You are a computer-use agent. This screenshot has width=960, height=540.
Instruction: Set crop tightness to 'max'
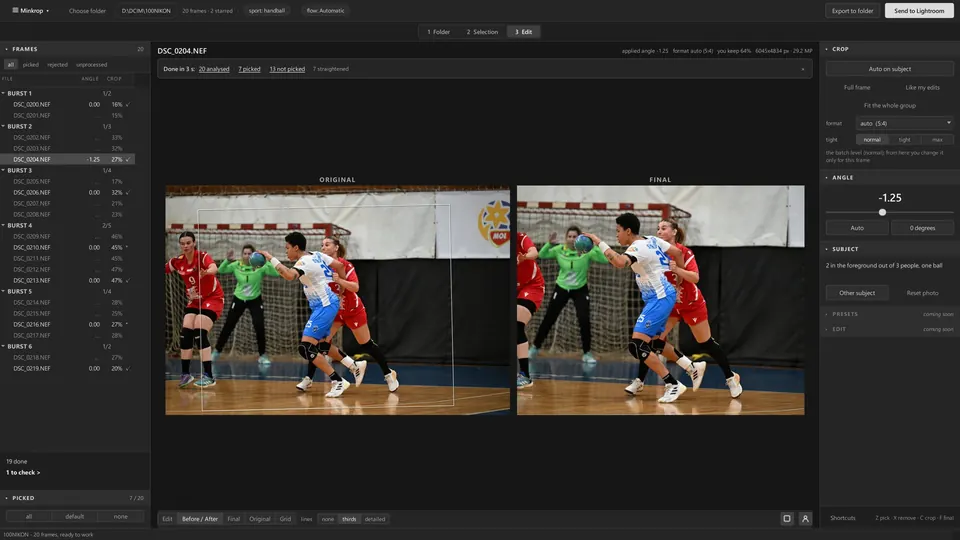click(x=937, y=140)
